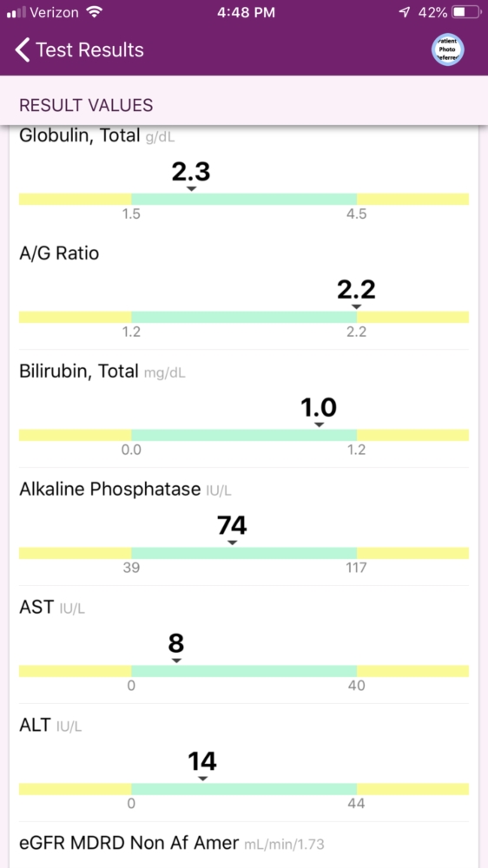This screenshot has height=868, width=488.
Task: Tap the battery indicator icon
Action: [x=466, y=13]
